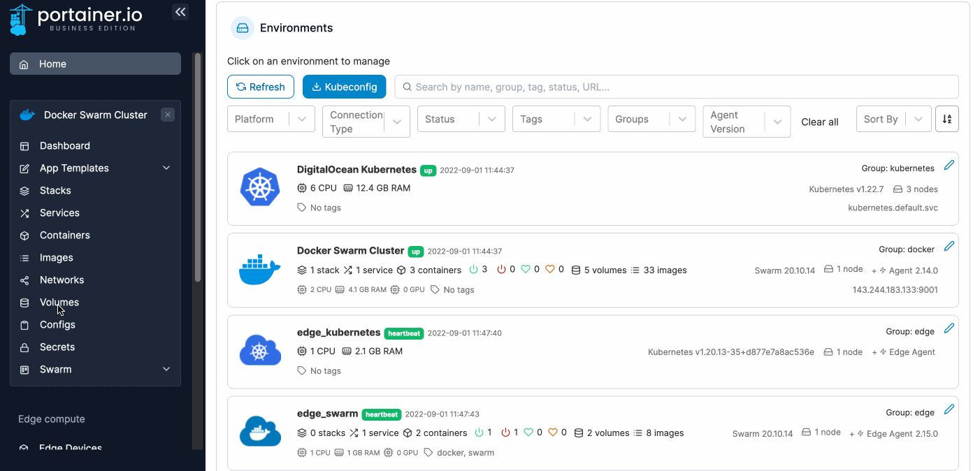The width and height of the screenshot is (980, 471).
Task: Open the Connection Type filter dropdown
Action: 366,122
